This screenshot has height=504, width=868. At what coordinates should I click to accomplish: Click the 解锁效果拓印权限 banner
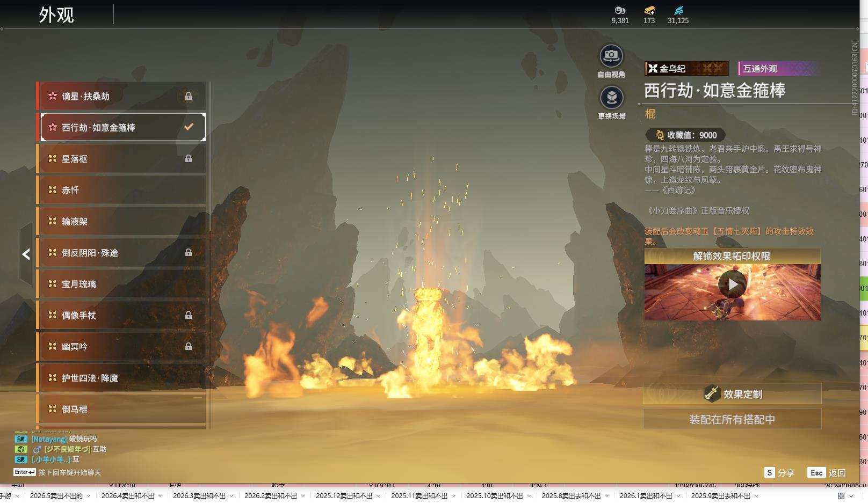[732, 256]
